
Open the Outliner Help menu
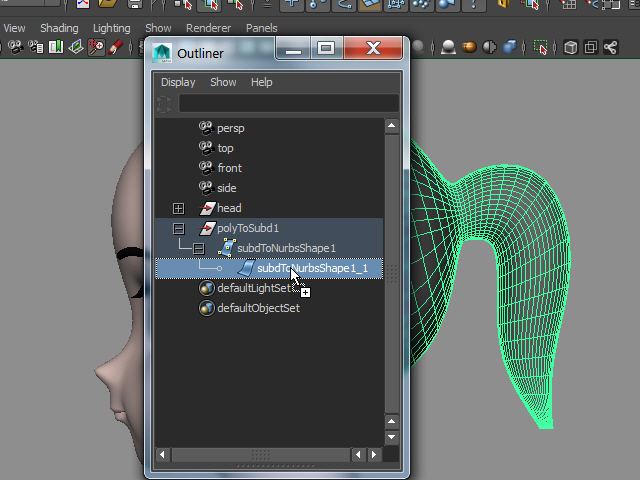coord(261,82)
